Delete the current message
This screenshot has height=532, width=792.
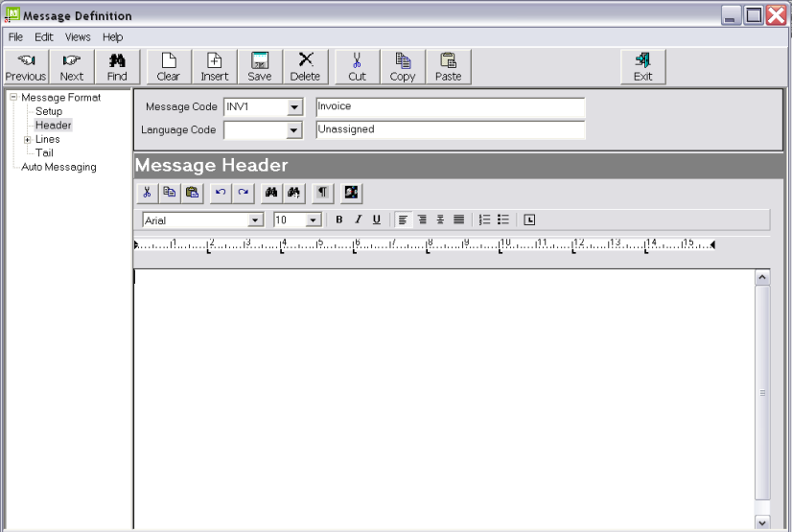[306, 67]
